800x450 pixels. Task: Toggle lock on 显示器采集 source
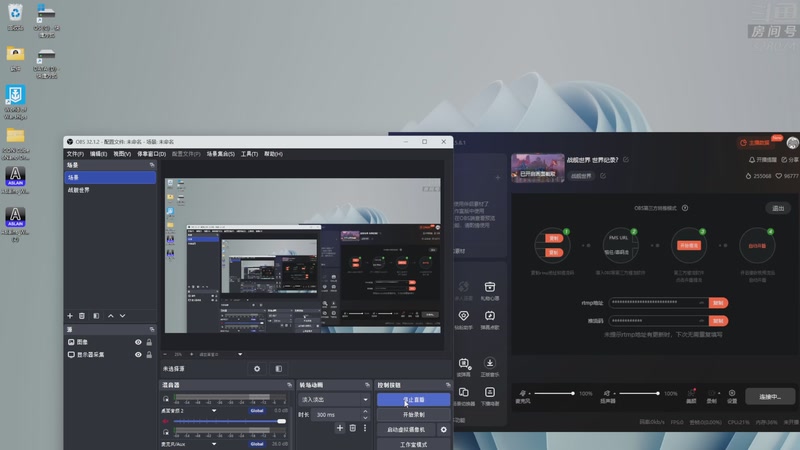[x=149, y=355]
